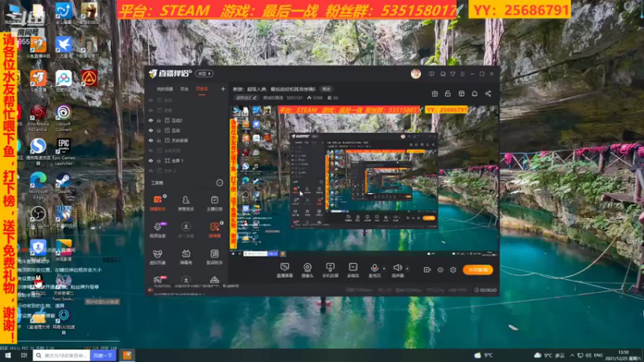The image size is (644, 362).
Task: Click the gear badge on 读弹幕 tool
Action: [x=221, y=224]
